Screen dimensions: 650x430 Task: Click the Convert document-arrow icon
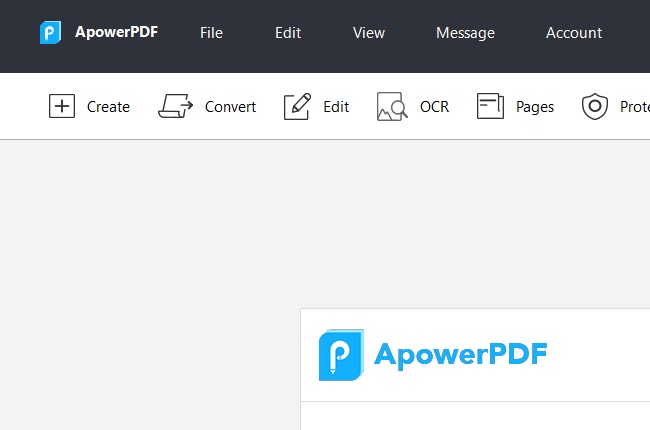pyautogui.click(x=175, y=106)
